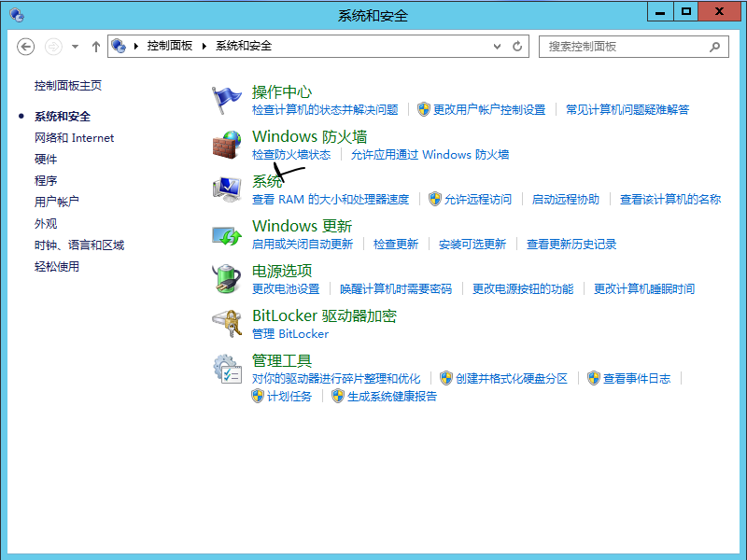This screenshot has height=560, width=747.
Task: Open the BitLocker lock and keys icon
Action: point(227,324)
